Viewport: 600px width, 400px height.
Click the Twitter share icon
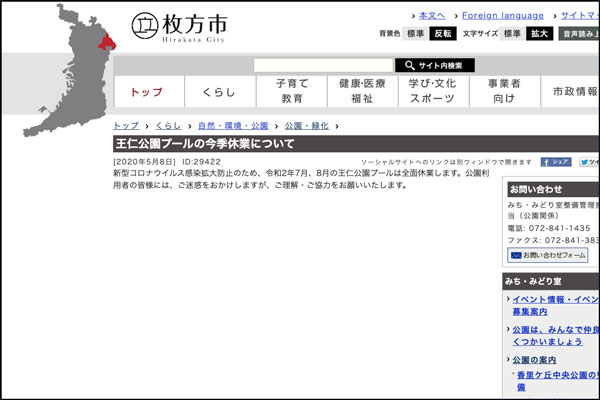point(589,161)
